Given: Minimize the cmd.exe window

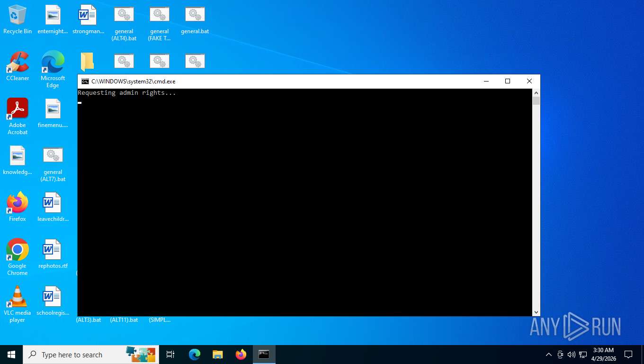Looking at the screenshot, I should pos(486,82).
